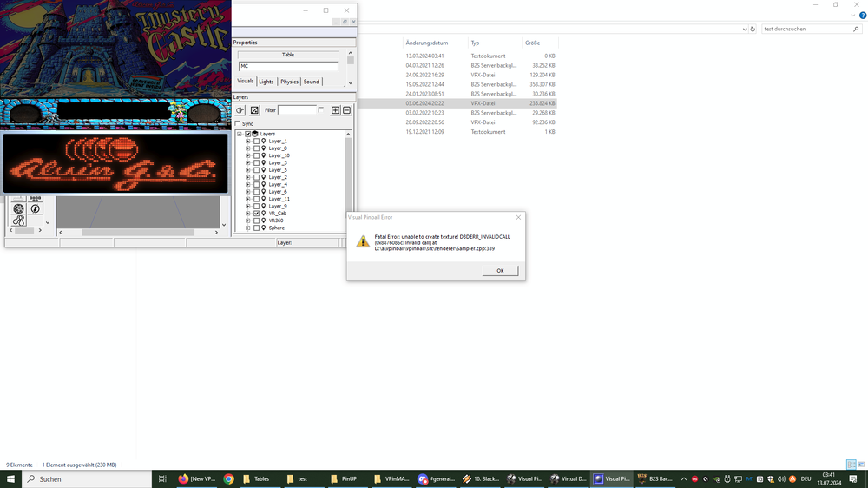This screenshot has width=868, height=488.
Task: Check the Sphere checkbox
Action: click(x=256, y=228)
